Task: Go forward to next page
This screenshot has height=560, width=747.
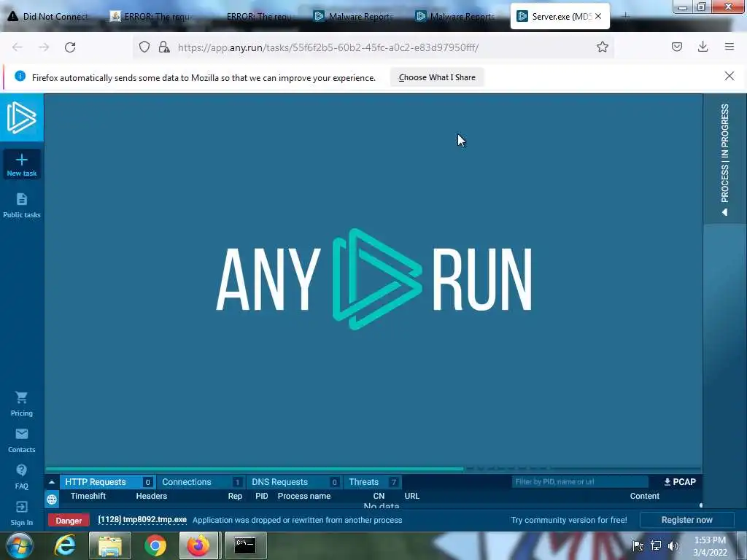Action: coord(44,47)
